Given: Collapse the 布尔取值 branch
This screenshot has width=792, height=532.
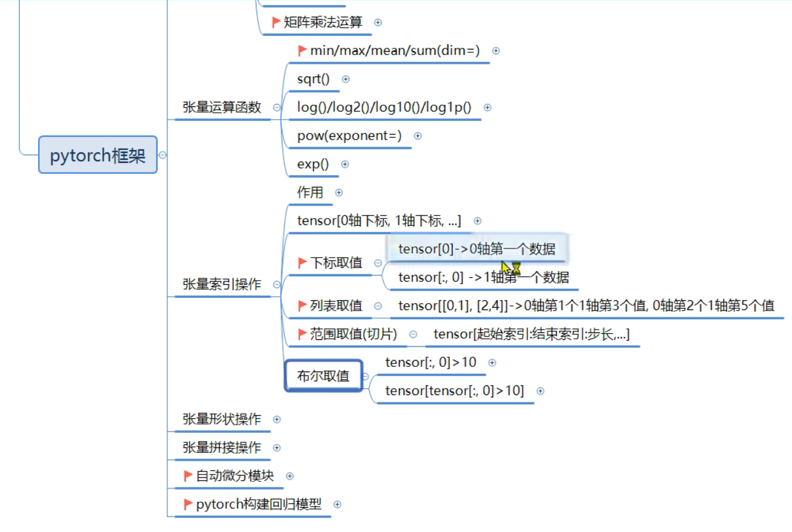Looking at the screenshot, I should tap(365, 376).
